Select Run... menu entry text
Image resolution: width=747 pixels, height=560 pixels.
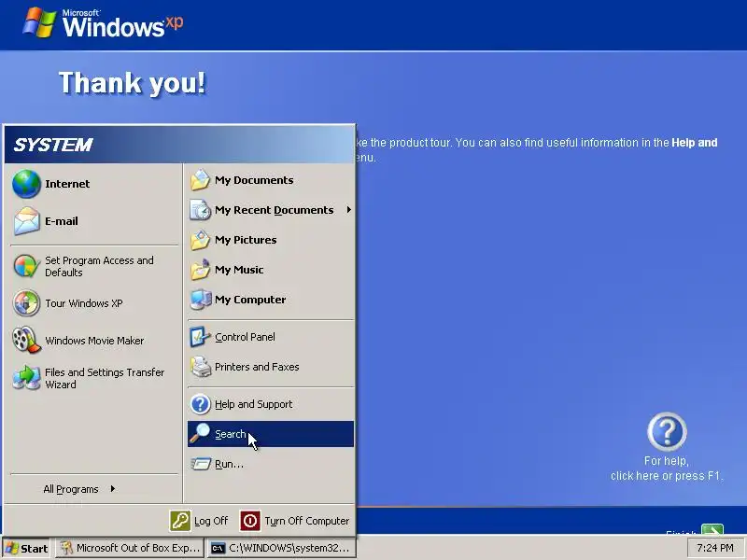pyautogui.click(x=229, y=464)
